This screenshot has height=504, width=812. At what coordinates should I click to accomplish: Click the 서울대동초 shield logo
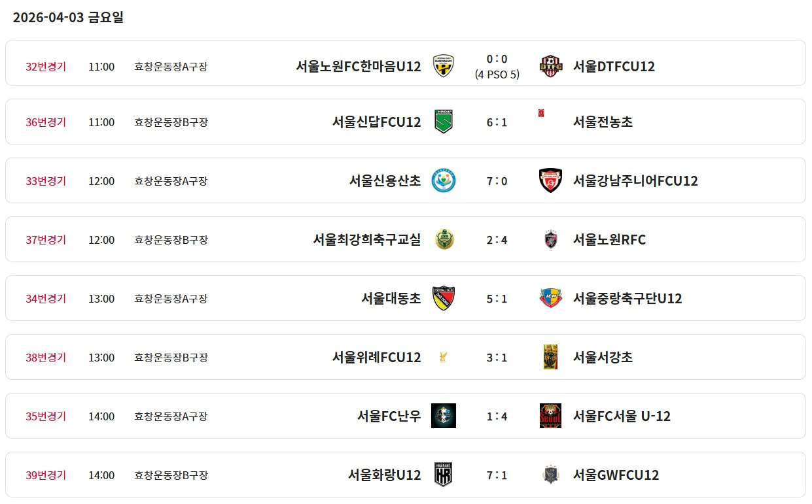click(x=444, y=298)
